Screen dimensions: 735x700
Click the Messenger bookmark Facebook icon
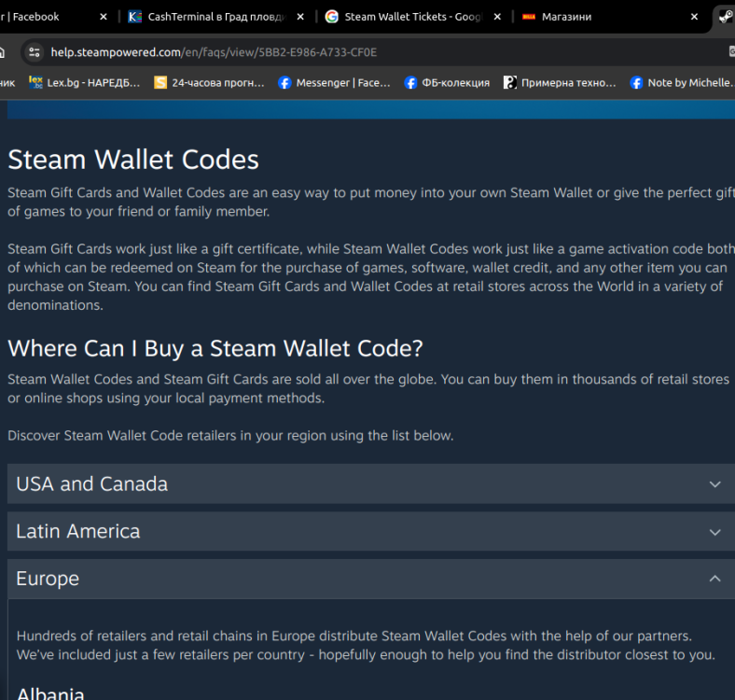click(x=284, y=82)
